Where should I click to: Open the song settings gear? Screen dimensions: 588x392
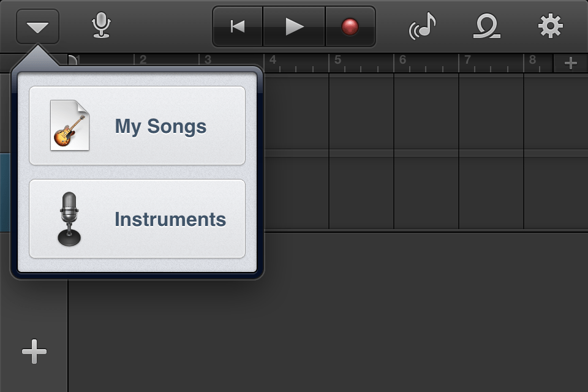(x=551, y=26)
